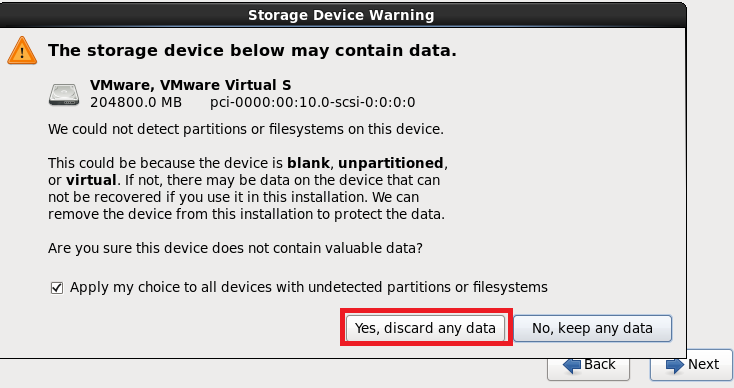Choose 'Yes, discard any data'
Viewport: 734px width, 388px height.
(425, 328)
